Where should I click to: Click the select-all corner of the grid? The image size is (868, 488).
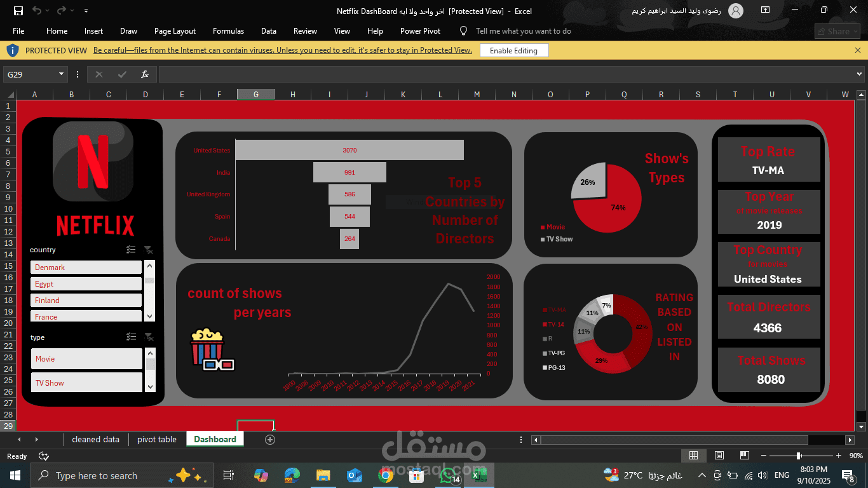9,94
